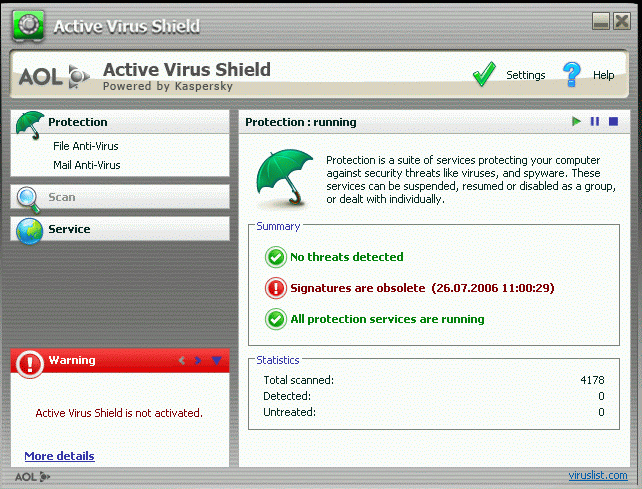Select the Untreated statistics row

click(x=434, y=412)
